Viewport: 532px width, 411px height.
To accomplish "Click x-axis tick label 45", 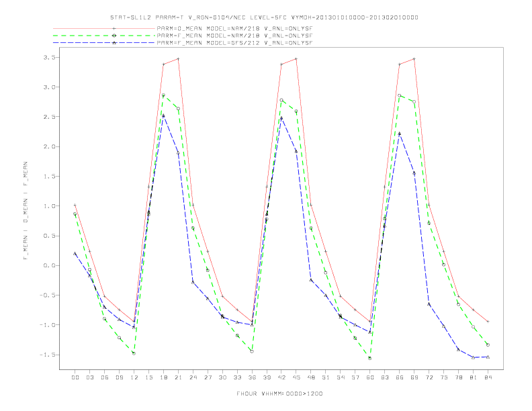I will [296, 377].
